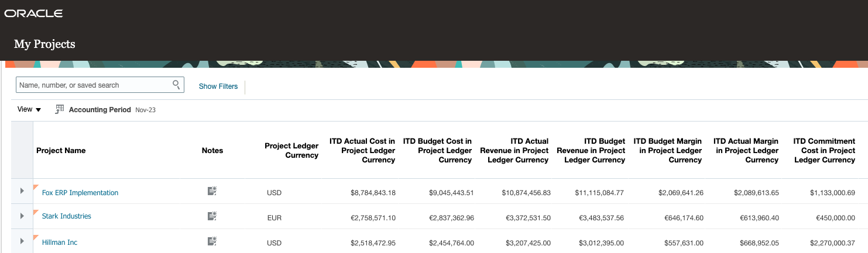Open notes for Hillman Inc
The width and height of the screenshot is (868, 253).
pyautogui.click(x=212, y=241)
